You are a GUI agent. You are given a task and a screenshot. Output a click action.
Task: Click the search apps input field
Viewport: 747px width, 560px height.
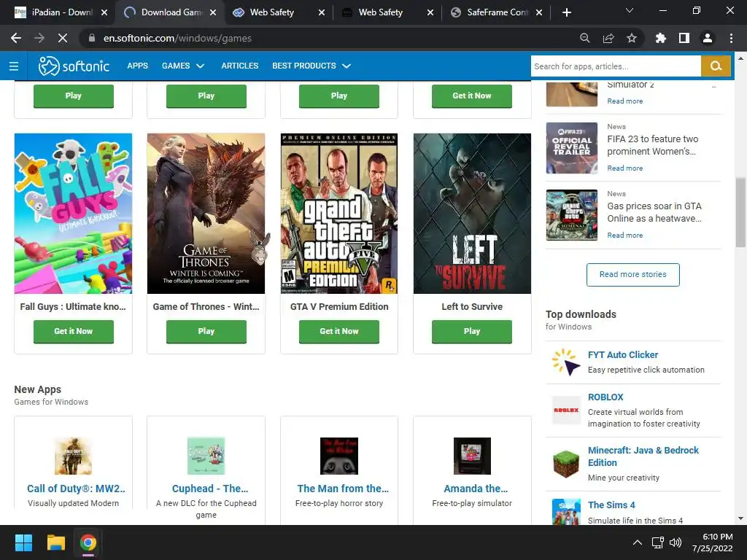[x=616, y=66]
